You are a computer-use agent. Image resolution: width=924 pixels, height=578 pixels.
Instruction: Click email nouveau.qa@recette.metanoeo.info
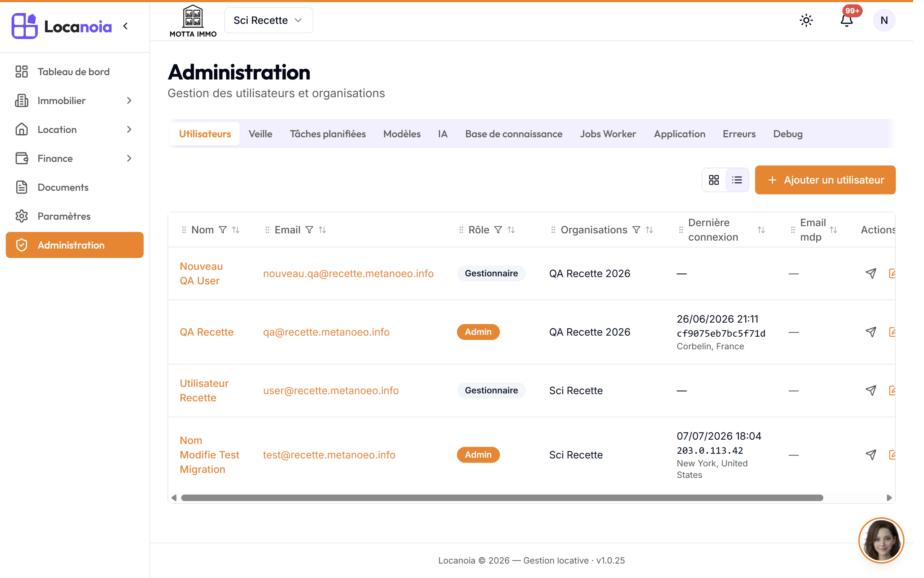348,273
